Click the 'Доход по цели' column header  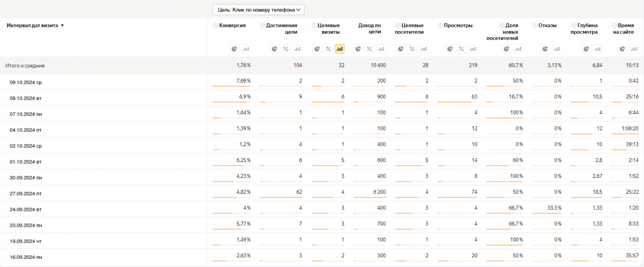[369, 28]
